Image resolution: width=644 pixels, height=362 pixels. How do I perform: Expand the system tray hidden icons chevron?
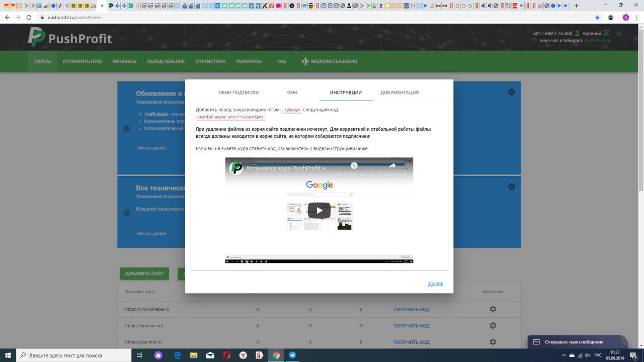pyautogui.click(x=563, y=355)
